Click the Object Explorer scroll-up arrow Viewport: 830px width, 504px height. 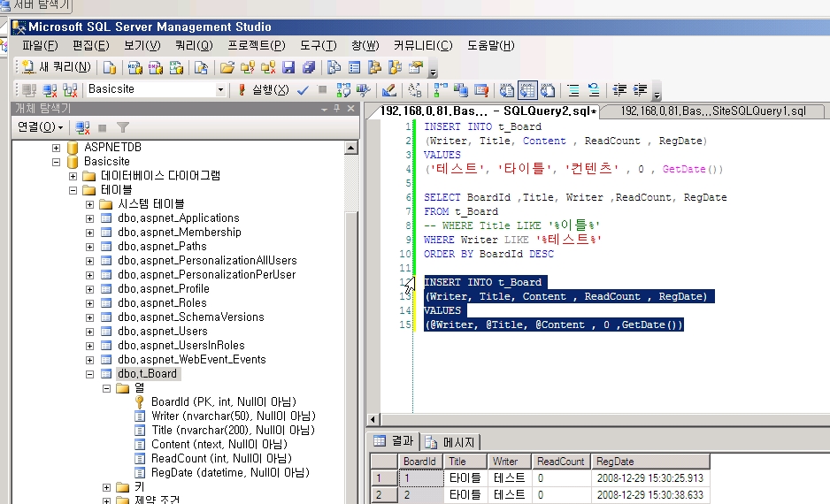point(350,148)
